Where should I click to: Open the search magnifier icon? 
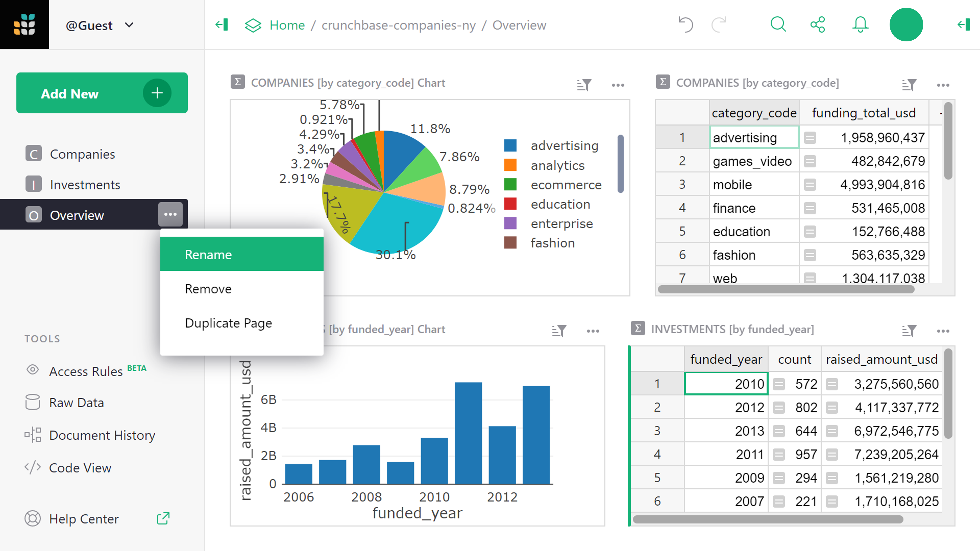click(x=778, y=25)
